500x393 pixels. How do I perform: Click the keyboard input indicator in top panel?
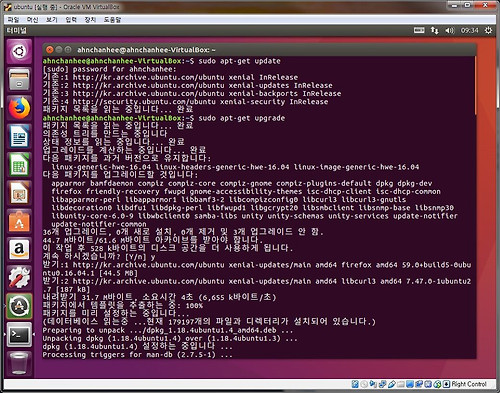pos(419,30)
